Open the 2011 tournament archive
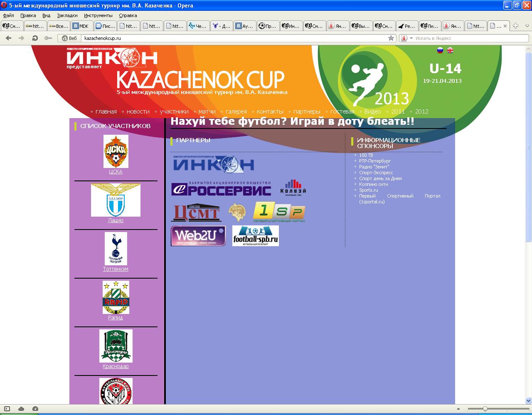 398,111
